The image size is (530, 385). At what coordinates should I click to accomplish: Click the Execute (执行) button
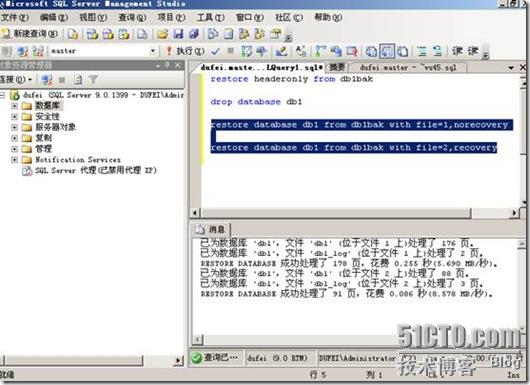186,51
